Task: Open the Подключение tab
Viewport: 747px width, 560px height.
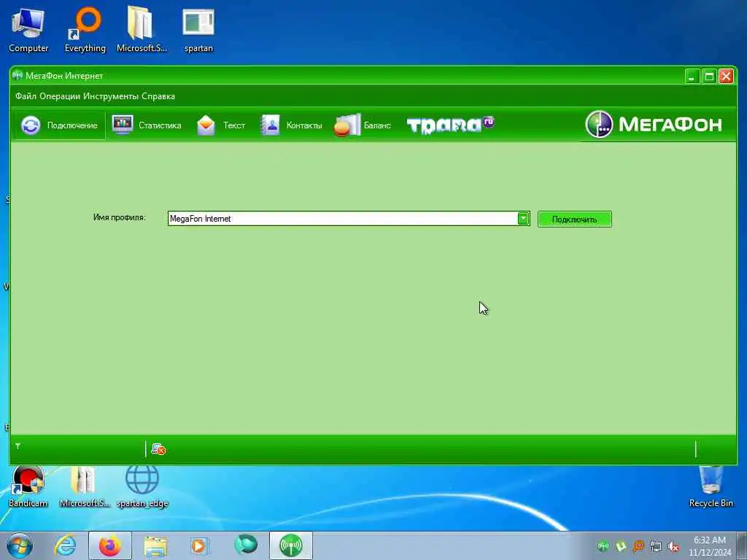Action: click(x=60, y=125)
